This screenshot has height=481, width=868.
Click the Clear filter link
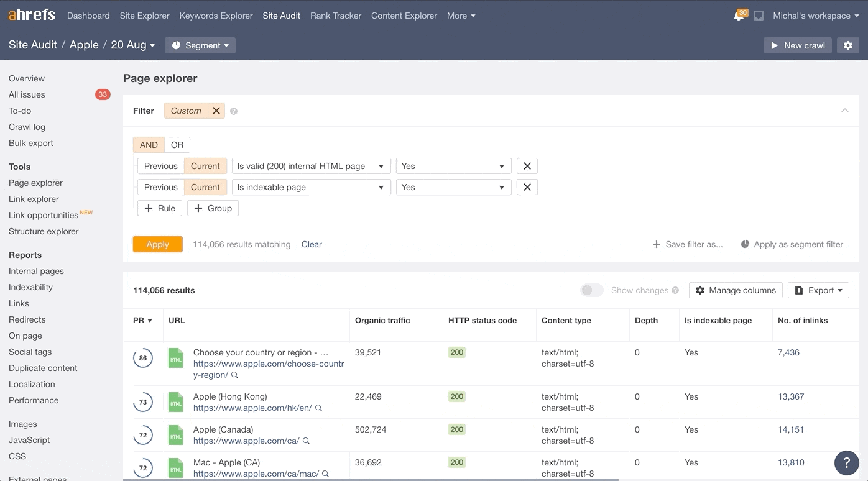pyautogui.click(x=312, y=244)
